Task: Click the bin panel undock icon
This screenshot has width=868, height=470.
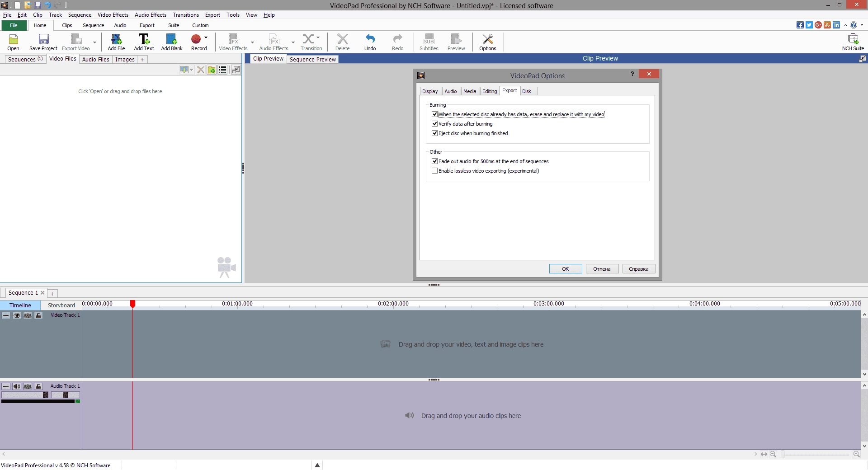Action: tap(236, 70)
